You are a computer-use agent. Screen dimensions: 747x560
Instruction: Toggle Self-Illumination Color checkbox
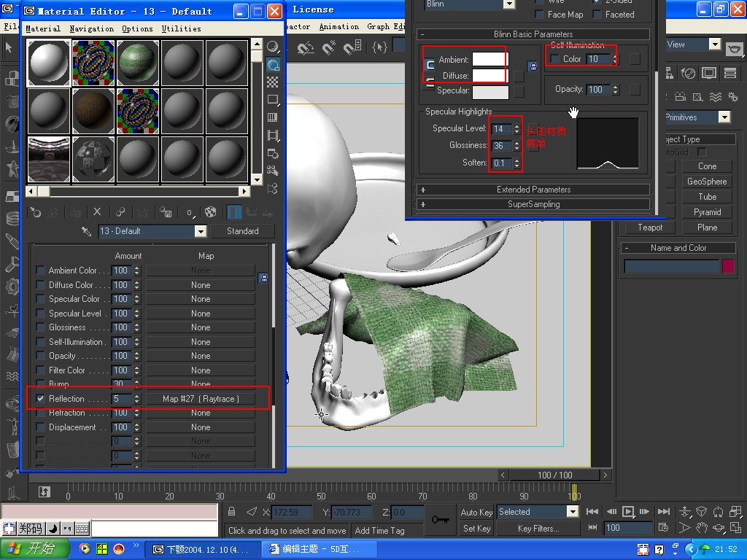(554, 58)
